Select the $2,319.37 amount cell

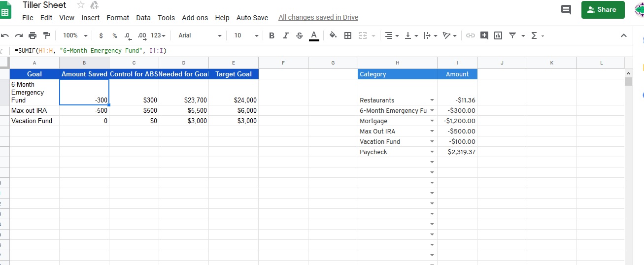(457, 152)
